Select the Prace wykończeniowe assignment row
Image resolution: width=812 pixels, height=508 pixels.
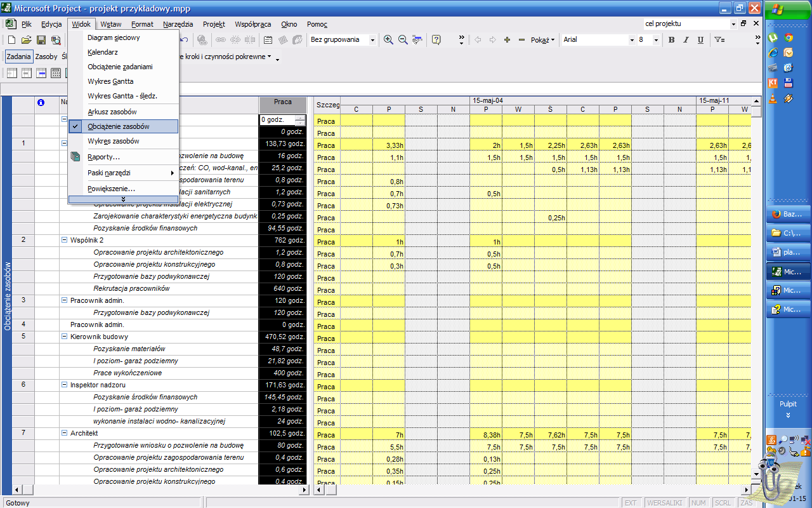(x=128, y=373)
